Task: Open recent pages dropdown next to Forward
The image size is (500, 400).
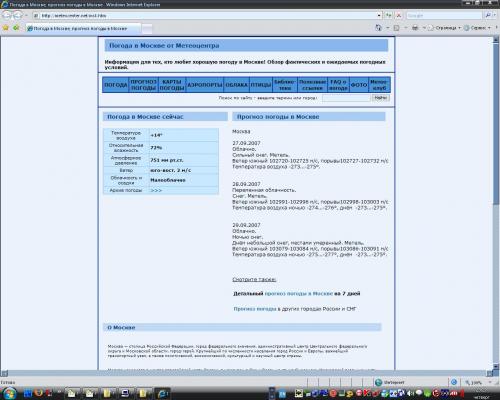Action: tap(26, 15)
